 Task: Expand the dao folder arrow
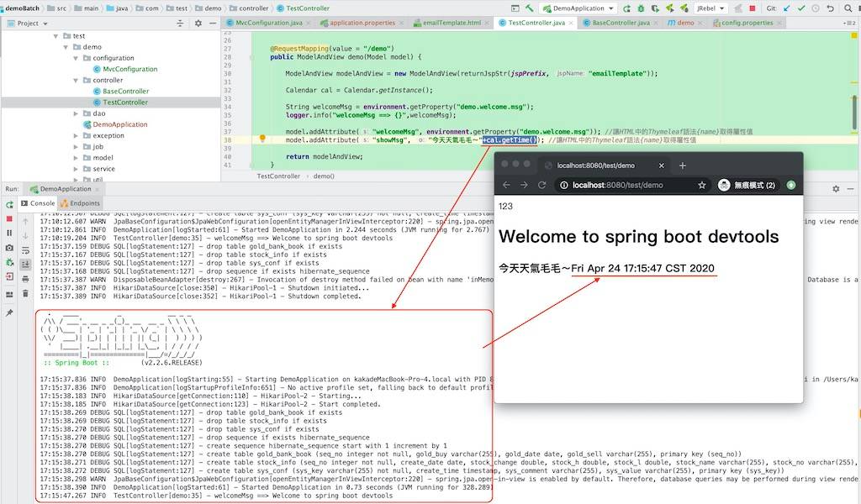76,113
